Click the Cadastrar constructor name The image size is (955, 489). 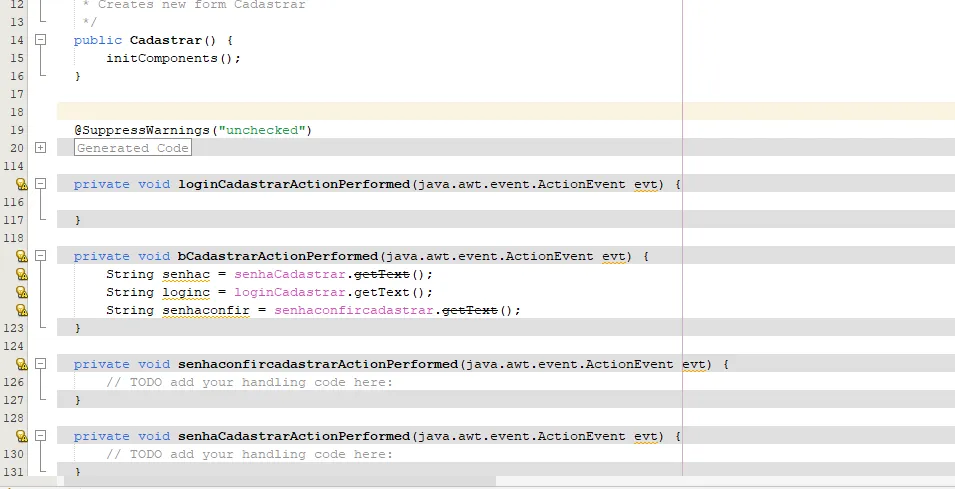pyautogui.click(x=166, y=40)
